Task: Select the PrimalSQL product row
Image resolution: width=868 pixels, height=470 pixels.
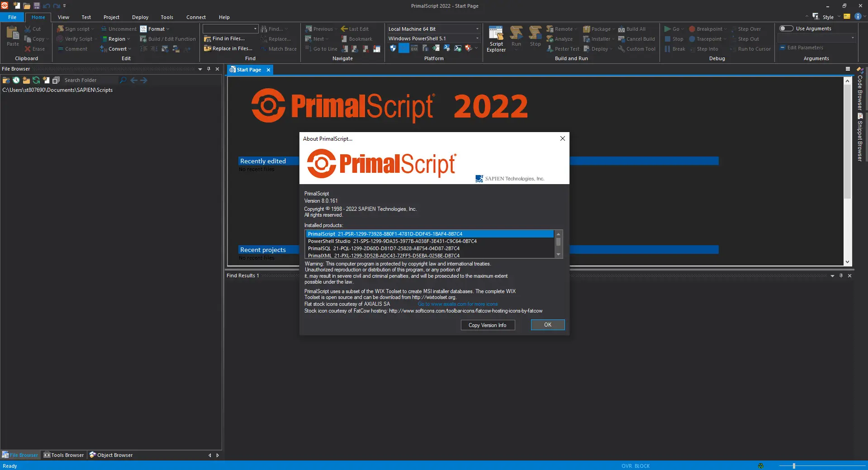Action: click(x=430, y=248)
